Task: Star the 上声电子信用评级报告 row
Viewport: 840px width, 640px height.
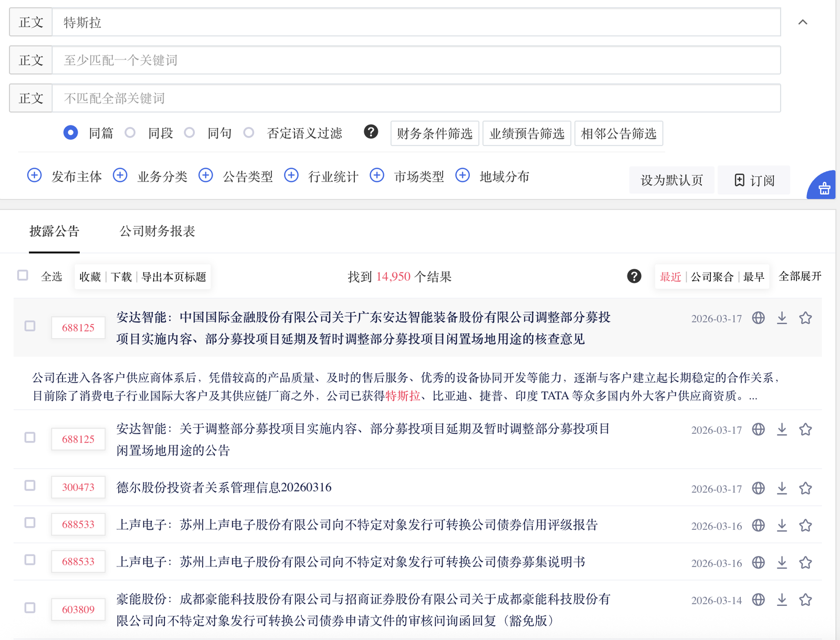Action: [x=805, y=526]
